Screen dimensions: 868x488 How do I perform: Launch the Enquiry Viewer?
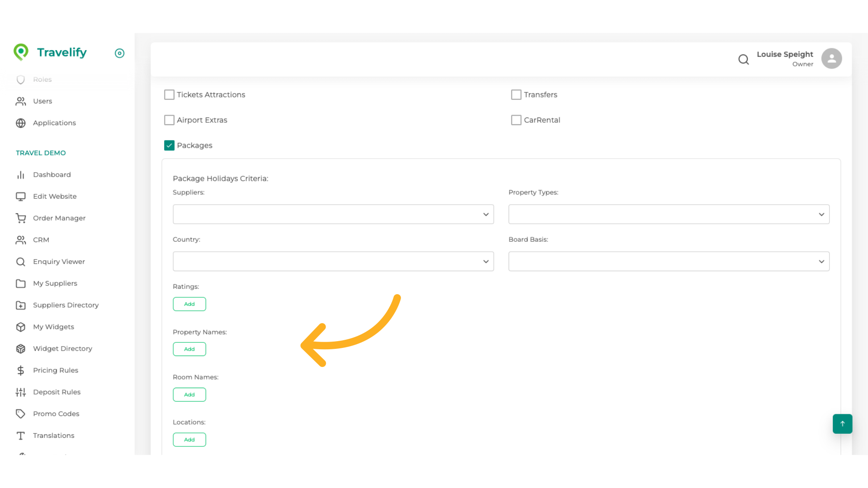pos(59,261)
